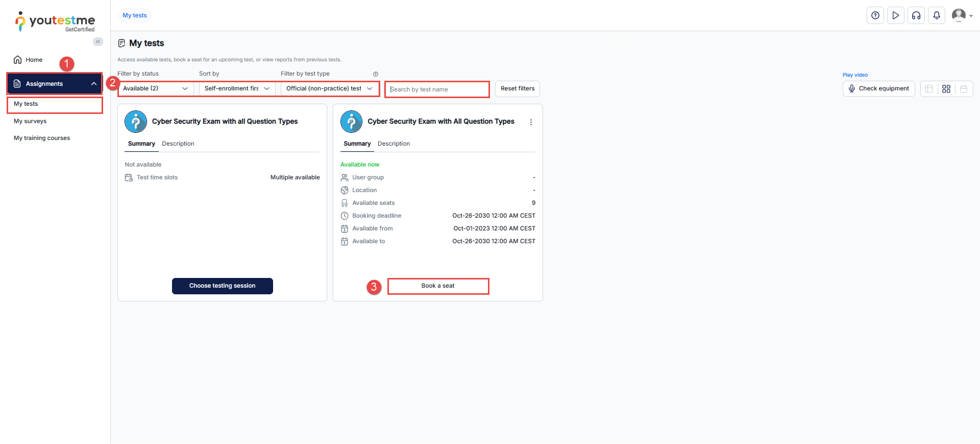The width and height of the screenshot is (980, 444).
Task: Switch to grid card view
Action: click(x=946, y=89)
